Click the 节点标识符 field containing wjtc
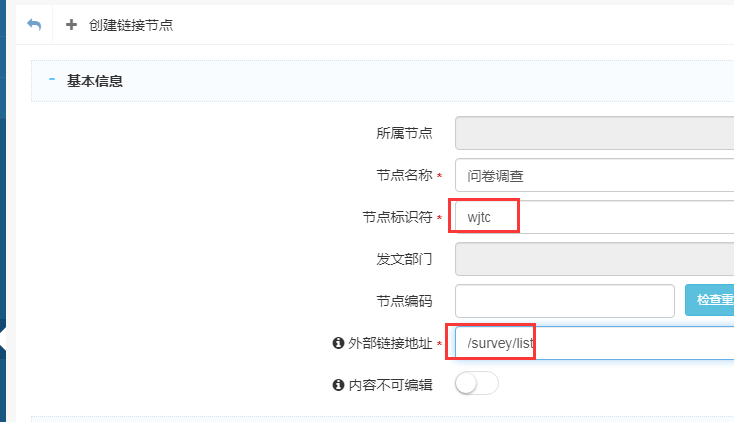This screenshot has height=422, width=734. (x=594, y=217)
